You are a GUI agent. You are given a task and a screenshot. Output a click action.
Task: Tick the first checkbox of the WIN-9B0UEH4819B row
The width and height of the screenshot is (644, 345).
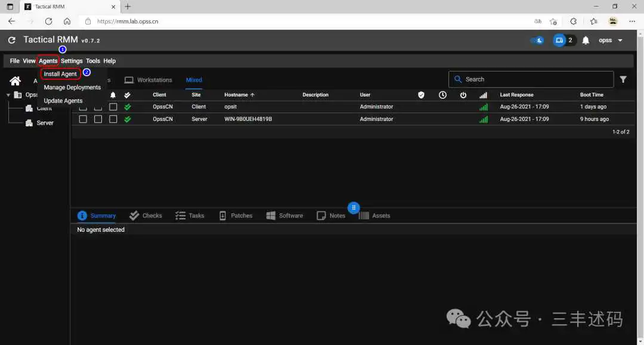(x=83, y=119)
